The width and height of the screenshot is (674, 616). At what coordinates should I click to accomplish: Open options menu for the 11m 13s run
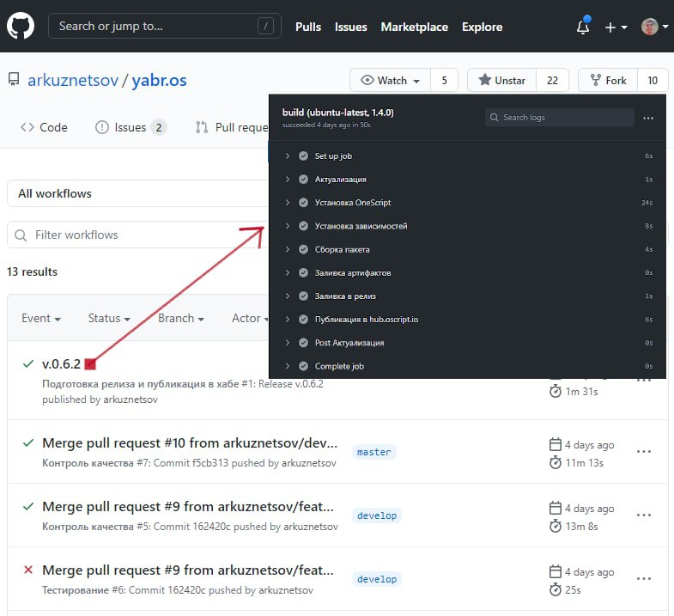click(x=643, y=451)
